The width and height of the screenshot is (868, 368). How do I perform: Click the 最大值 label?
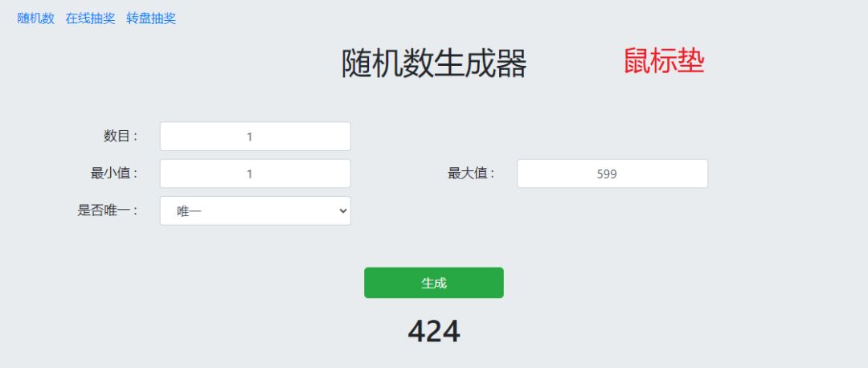471,174
